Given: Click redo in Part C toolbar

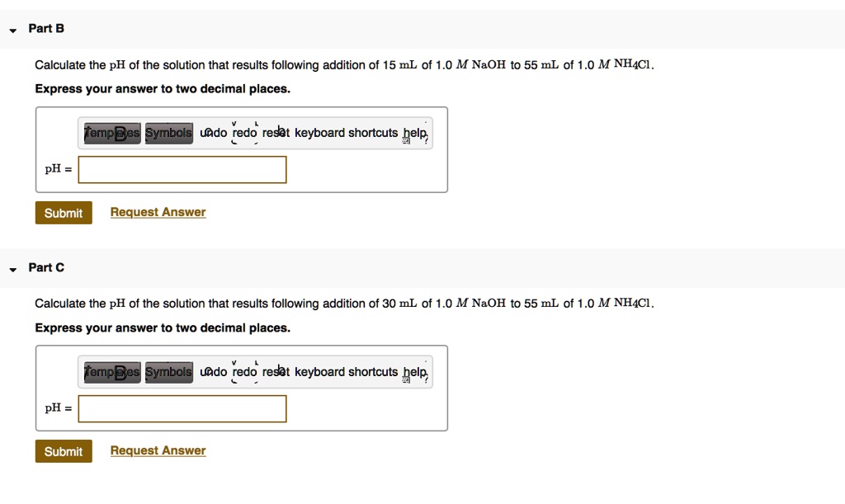Looking at the screenshot, I should pos(244,372).
